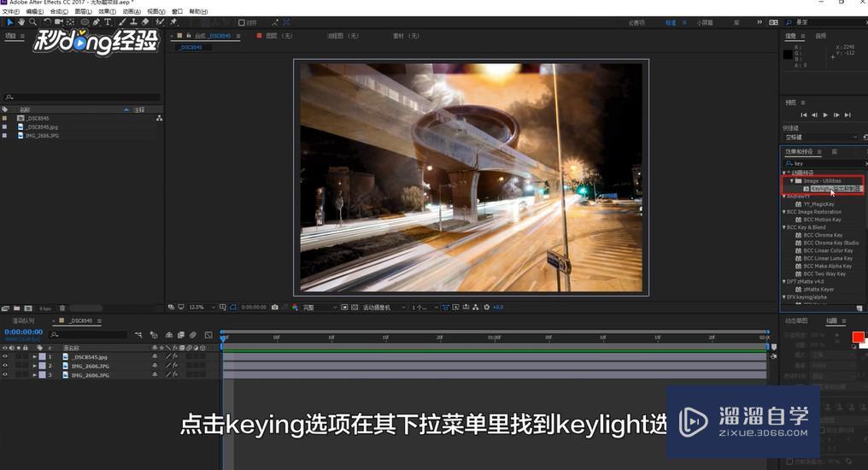Open the 文件(F) menu
The width and height of the screenshot is (868, 470).
click(x=10, y=12)
